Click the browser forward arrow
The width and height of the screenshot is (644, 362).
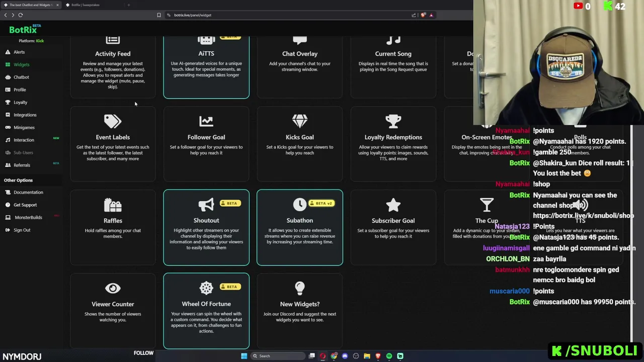pyautogui.click(x=13, y=15)
